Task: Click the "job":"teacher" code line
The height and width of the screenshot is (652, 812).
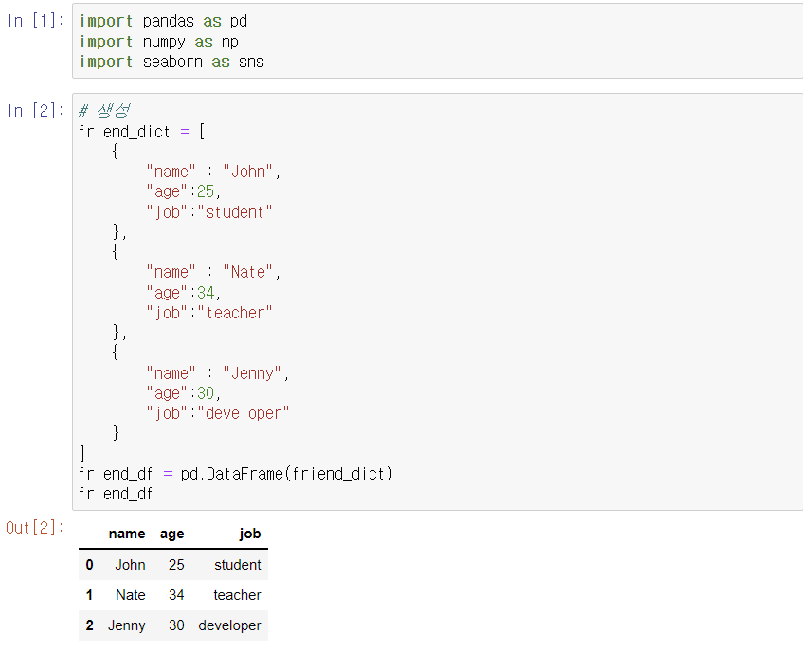Action: 209,313
